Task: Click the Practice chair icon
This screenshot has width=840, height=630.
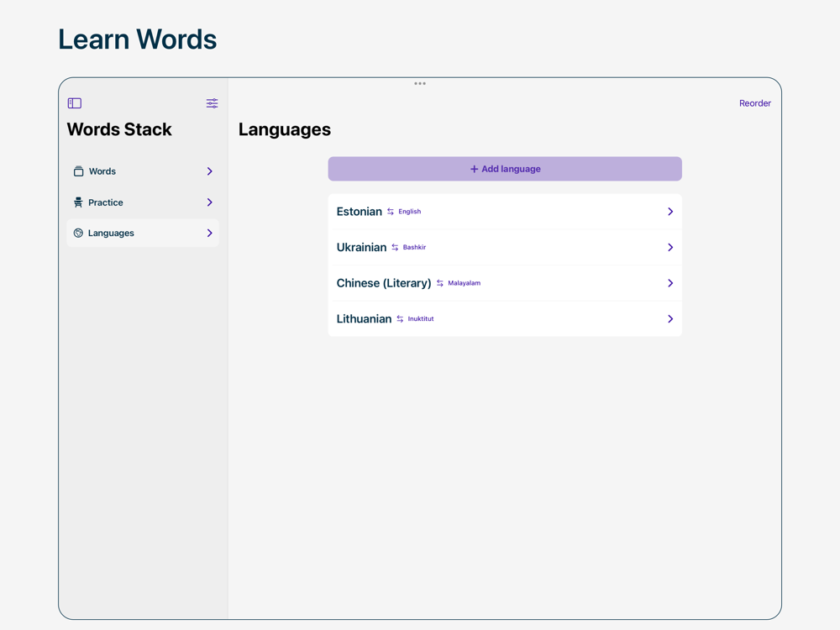Action: (78, 202)
